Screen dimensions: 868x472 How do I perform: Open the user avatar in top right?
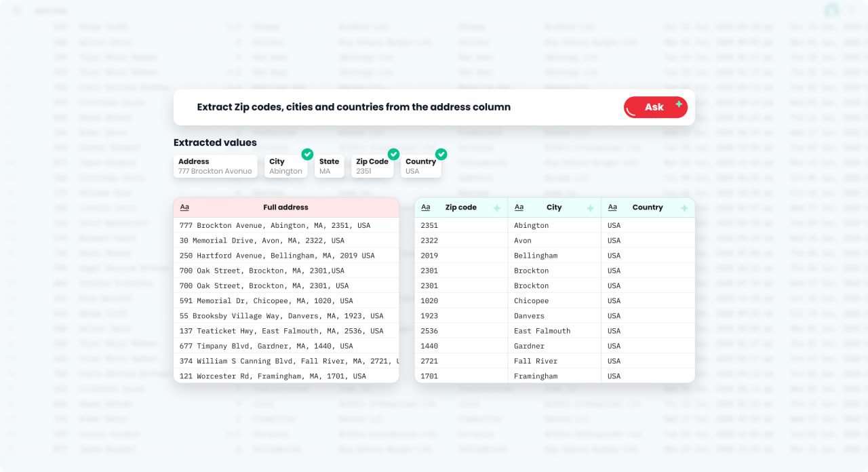pos(831,10)
